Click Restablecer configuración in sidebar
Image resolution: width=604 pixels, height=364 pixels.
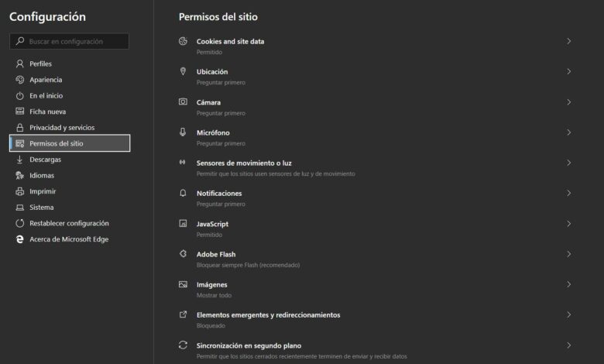point(69,223)
